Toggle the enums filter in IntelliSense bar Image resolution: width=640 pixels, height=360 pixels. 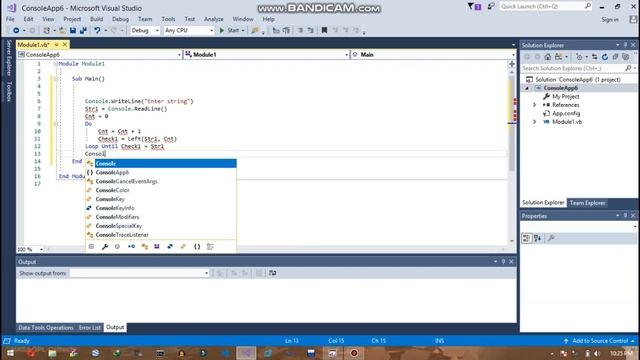pyautogui.click(x=183, y=247)
